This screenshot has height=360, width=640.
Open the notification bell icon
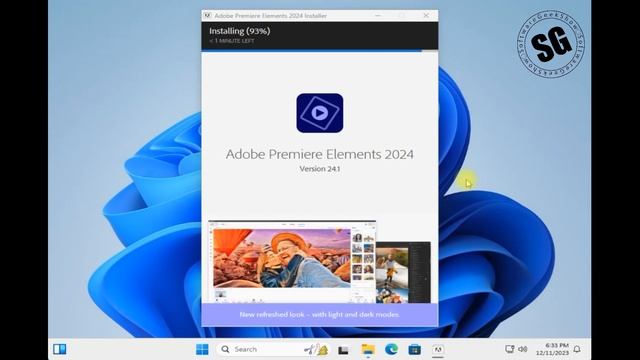click(x=577, y=349)
